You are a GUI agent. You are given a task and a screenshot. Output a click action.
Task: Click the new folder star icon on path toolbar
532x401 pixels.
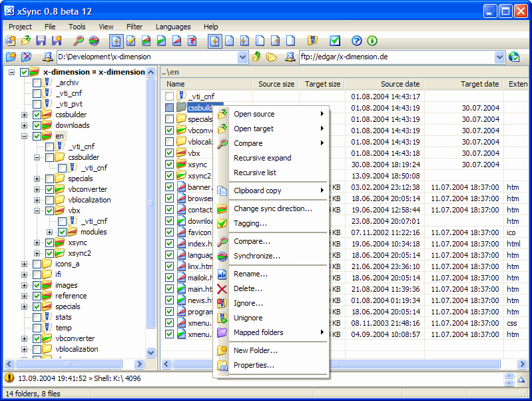pos(11,57)
